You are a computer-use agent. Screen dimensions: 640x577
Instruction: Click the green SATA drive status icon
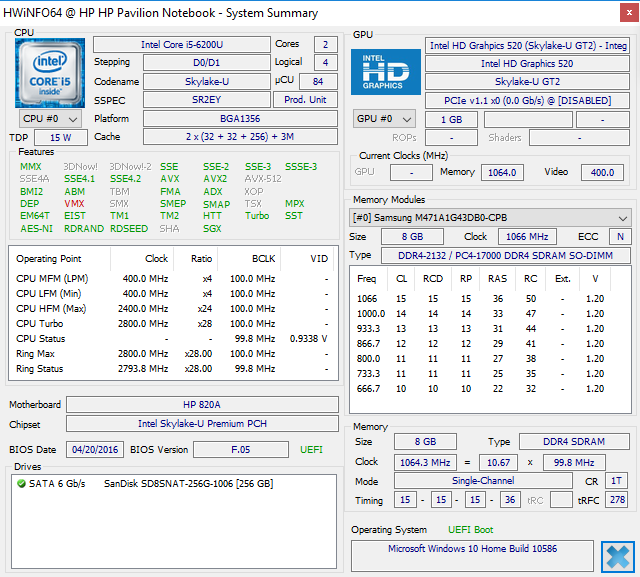[x=21, y=484]
